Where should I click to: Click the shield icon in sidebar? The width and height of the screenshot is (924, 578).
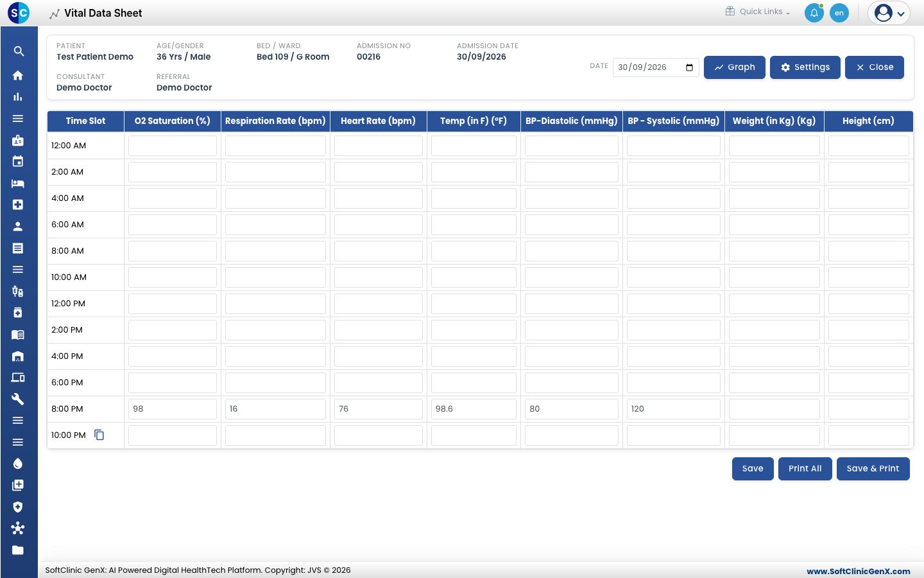(18, 507)
